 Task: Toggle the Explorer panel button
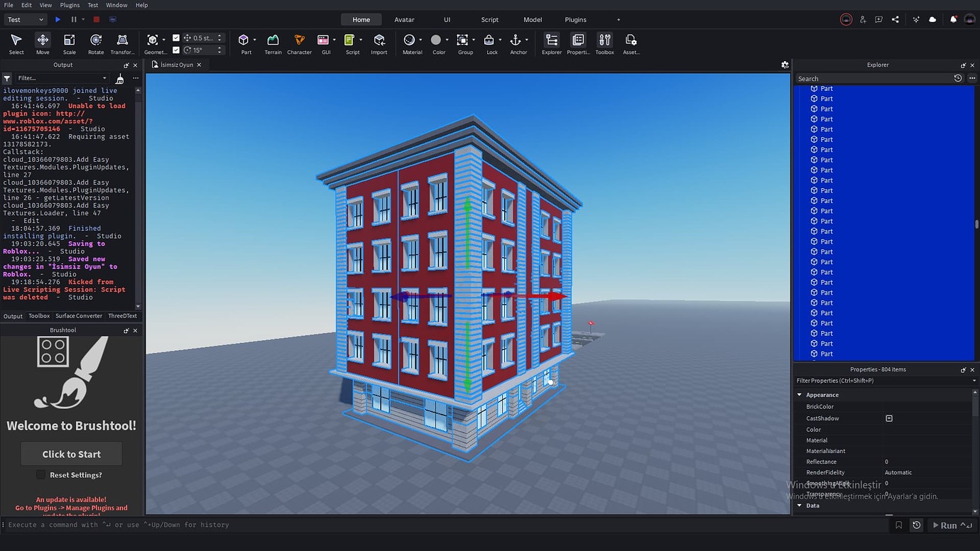point(552,44)
